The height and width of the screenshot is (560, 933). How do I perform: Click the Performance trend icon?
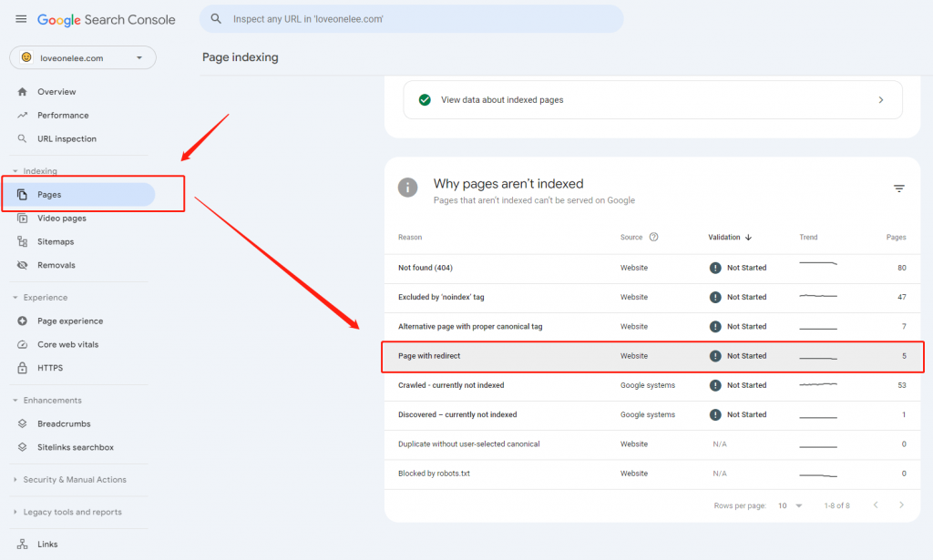22,116
